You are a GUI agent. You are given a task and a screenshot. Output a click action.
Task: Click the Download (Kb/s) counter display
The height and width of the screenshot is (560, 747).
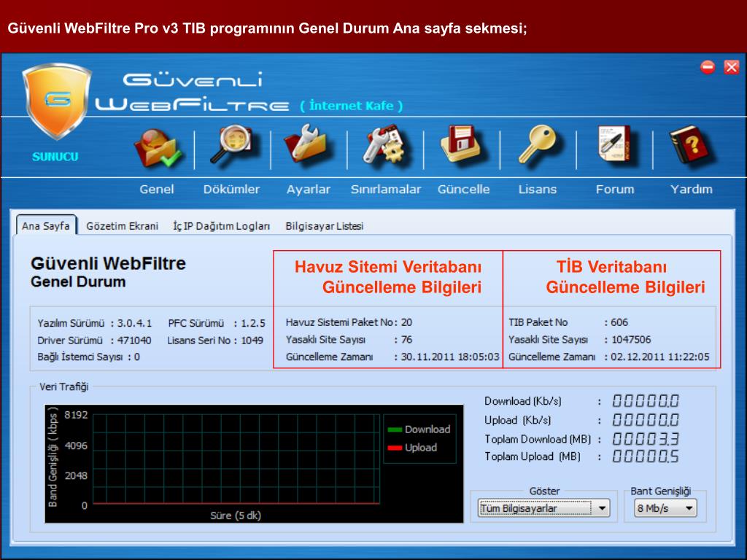coord(646,401)
